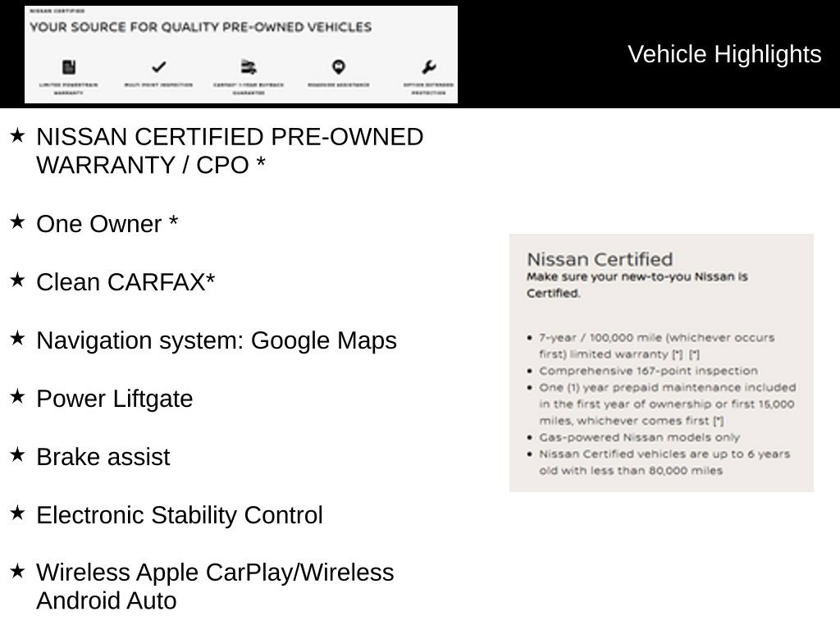
Task: Click the CARFAX Buyback Guarantee car icon
Action: point(249,67)
